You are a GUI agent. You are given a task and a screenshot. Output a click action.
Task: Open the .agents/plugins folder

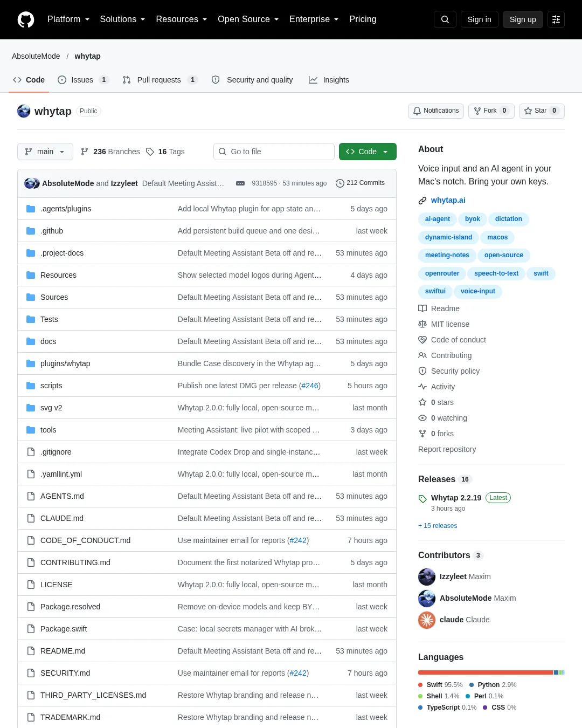[66, 209]
